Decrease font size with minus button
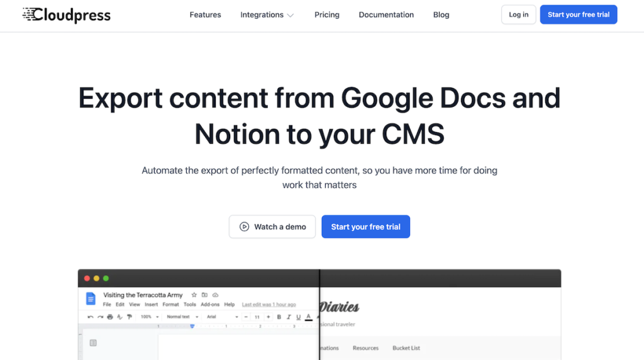This screenshot has height=360, width=644. click(x=246, y=317)
